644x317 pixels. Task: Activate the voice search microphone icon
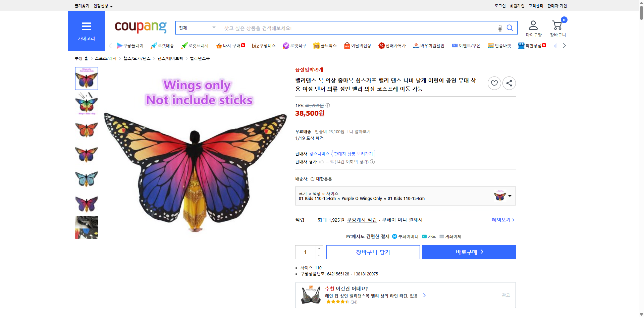(500, 28)
